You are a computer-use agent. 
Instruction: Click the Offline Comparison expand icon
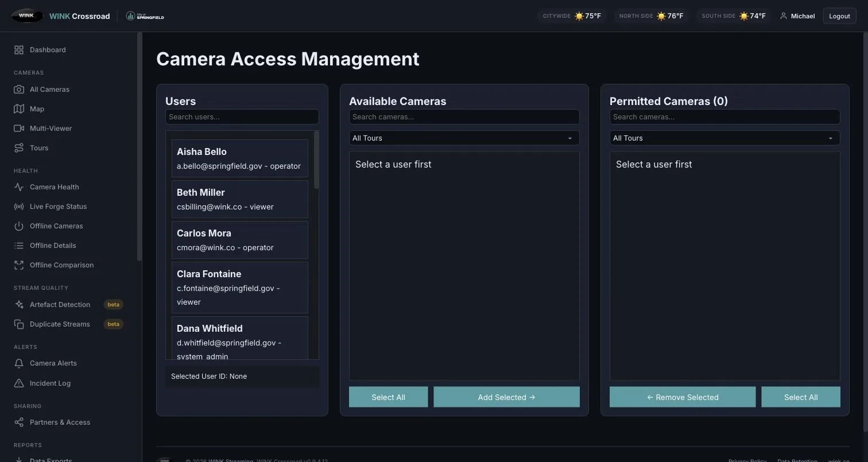[x=19, y=265]
